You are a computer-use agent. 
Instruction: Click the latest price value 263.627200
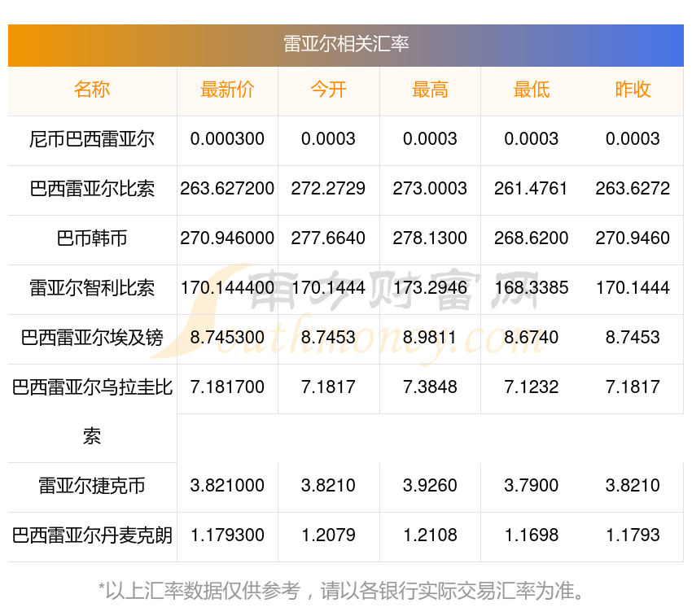[227, 189]
